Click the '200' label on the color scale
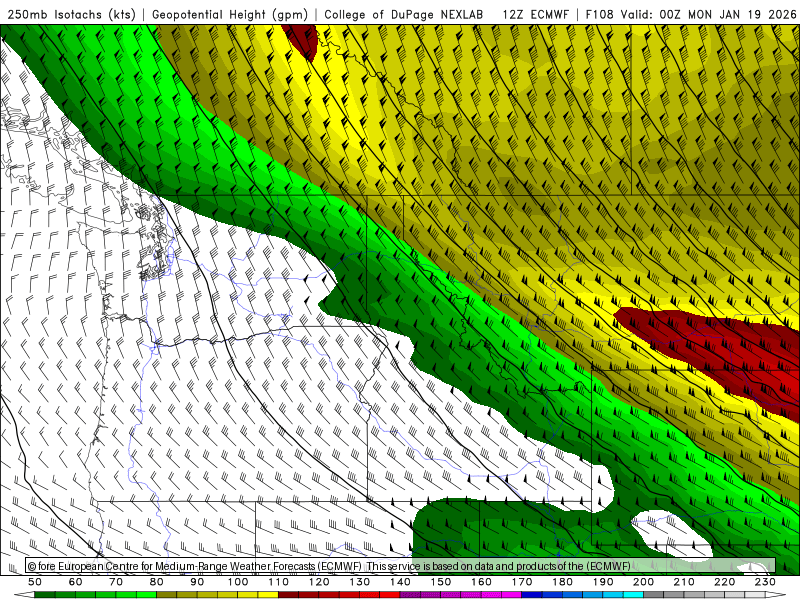The height and width of the screenshot is (600, 800). pos(643,582)
